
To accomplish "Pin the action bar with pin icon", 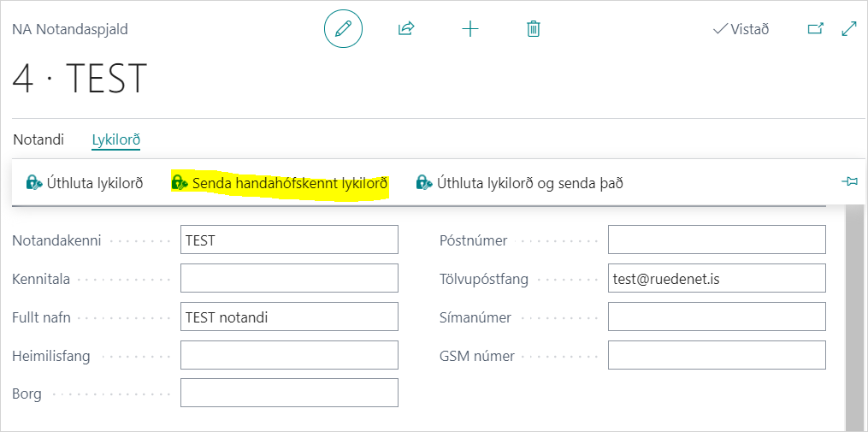I will [x=849, y=182].
